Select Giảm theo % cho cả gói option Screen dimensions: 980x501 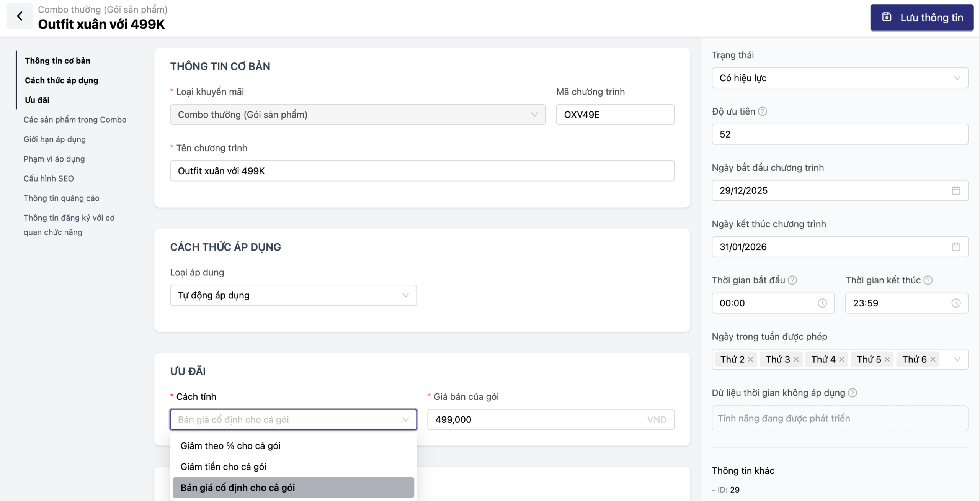(x=230, y=446)
